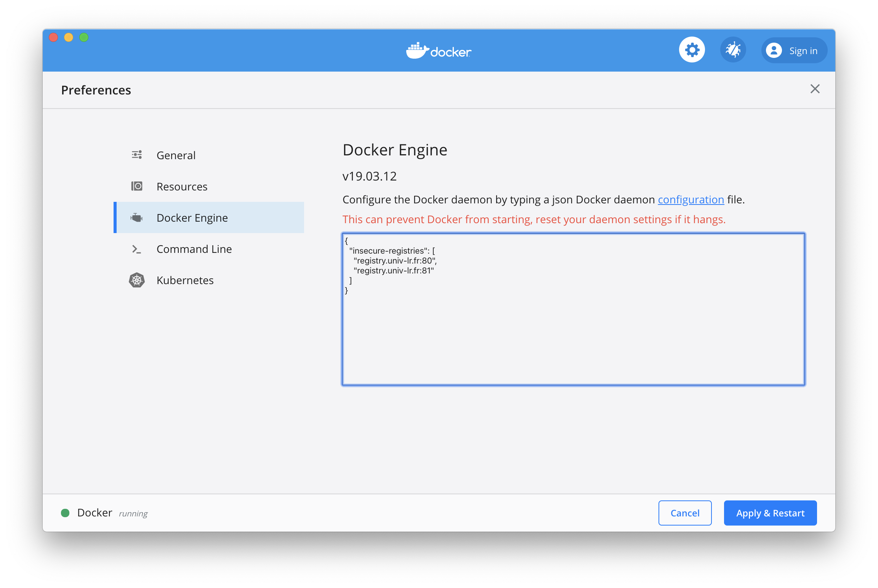Expand the Preferences panel navigation
Viewport: 878px width, 588px height.
pyautogui.click(x=181, y=186)
